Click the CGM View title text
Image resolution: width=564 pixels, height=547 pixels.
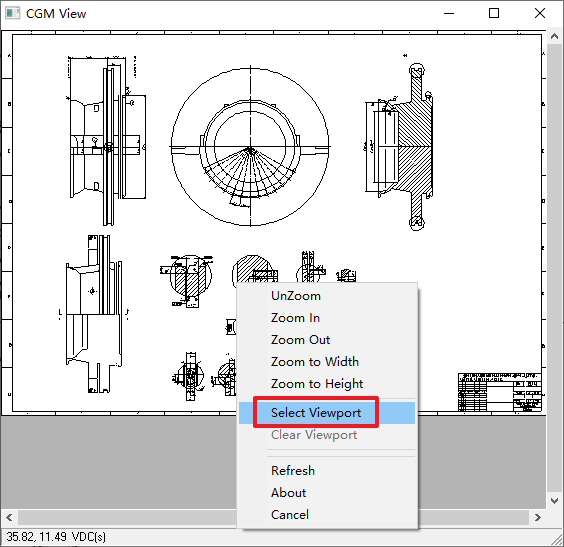pyautogui.click(x=56, y=14)
